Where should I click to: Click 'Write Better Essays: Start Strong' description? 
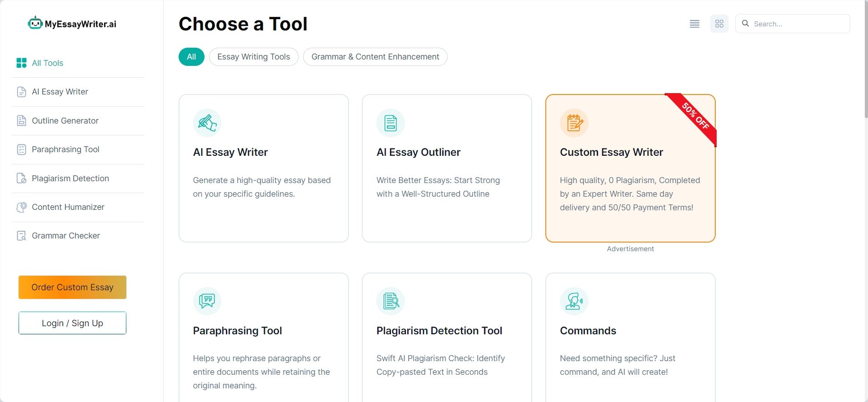pyautogui.click(x=438, y=187)
